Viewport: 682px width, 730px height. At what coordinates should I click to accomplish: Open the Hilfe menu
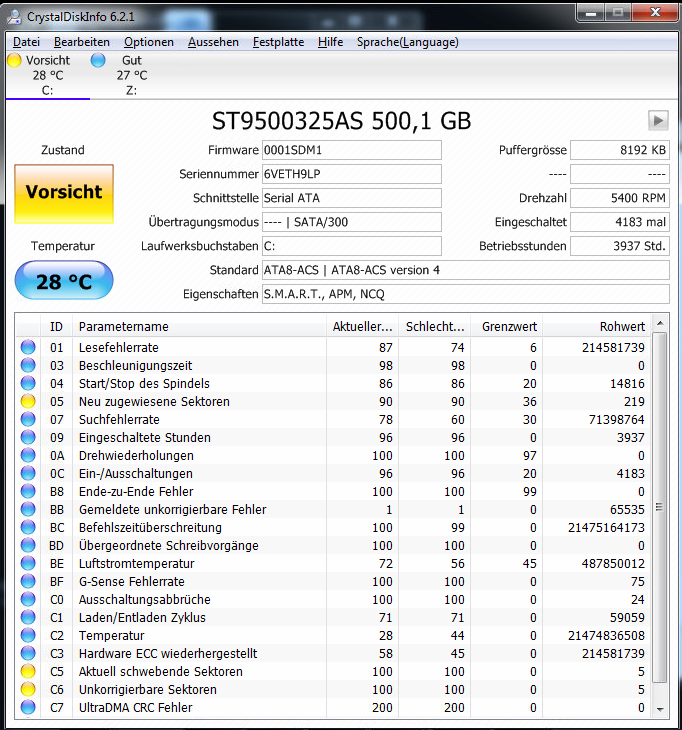(x=331, y=42)
